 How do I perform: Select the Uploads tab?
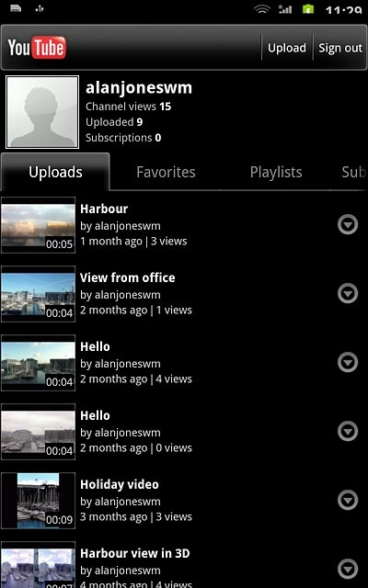click(55, 172)
